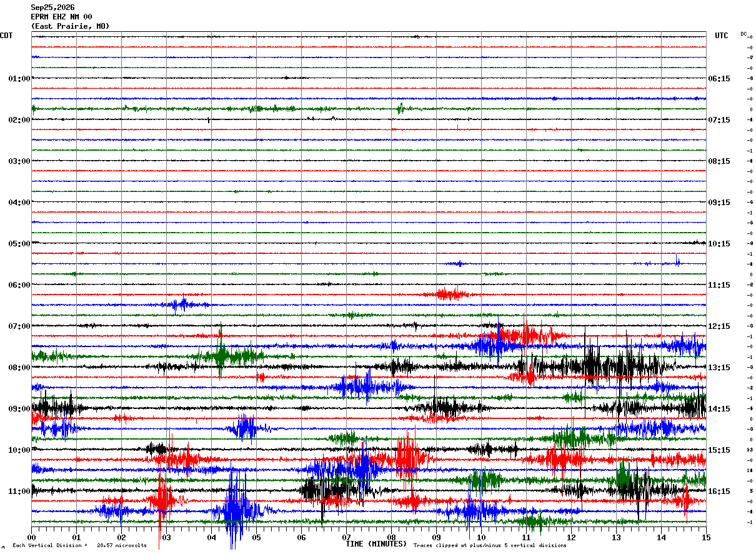Click the UTC timezone header
This screenshot has width=756, height=554.
coord(722,36)
